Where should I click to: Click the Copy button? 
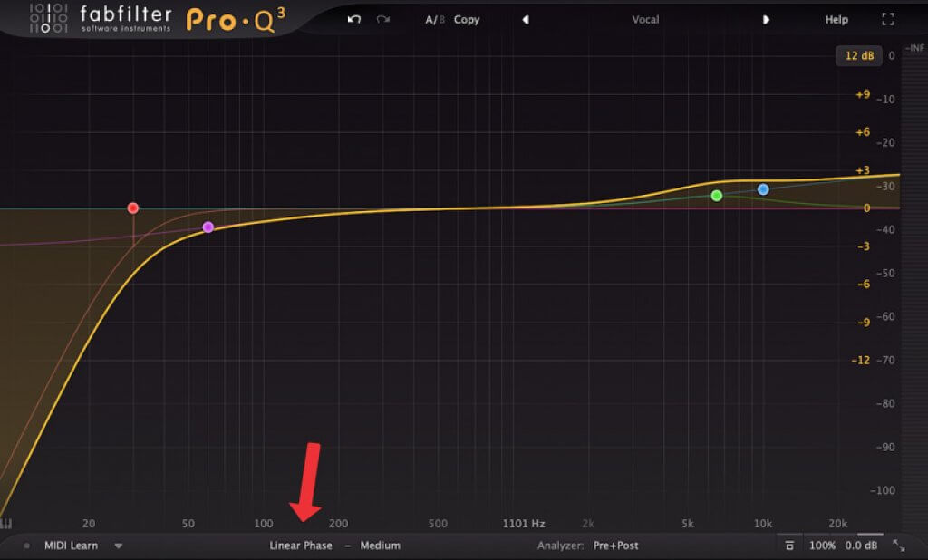(x=467, y=19)
